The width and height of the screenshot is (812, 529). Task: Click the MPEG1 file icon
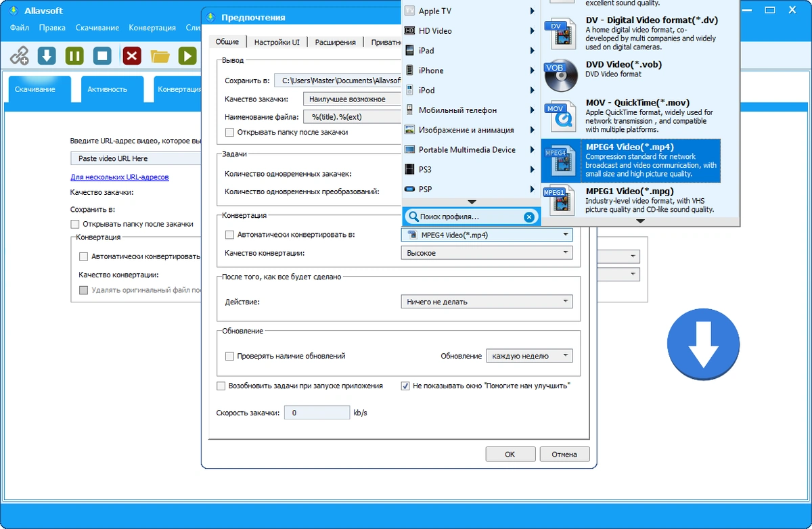click(560, 200)
